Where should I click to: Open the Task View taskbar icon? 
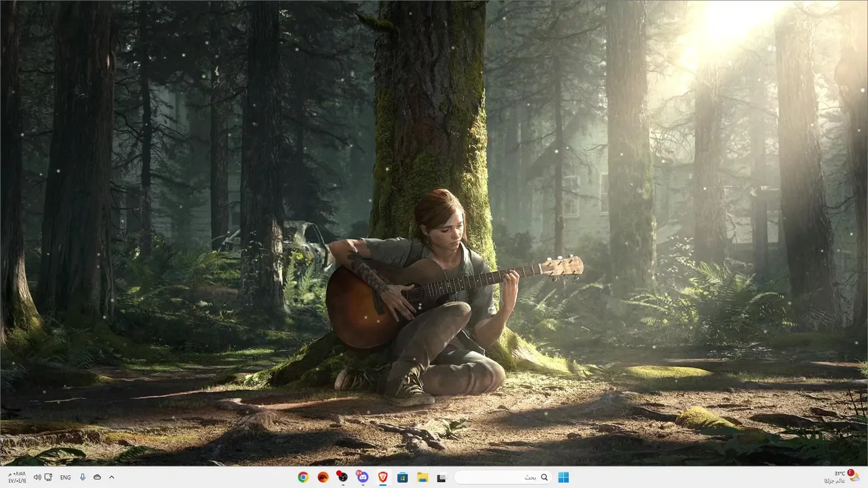click(x=441, y=477)
